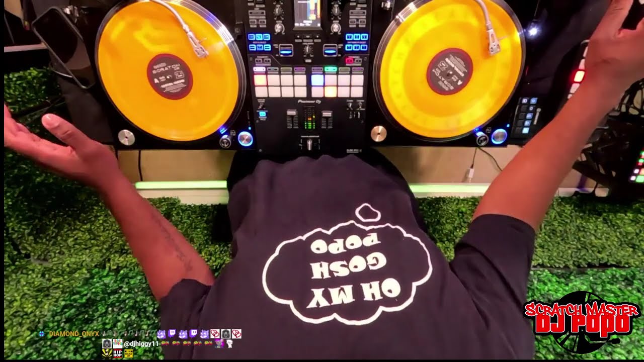Click the @djhiggy11 username text
The image size is (644, 362).
[141, 344]
